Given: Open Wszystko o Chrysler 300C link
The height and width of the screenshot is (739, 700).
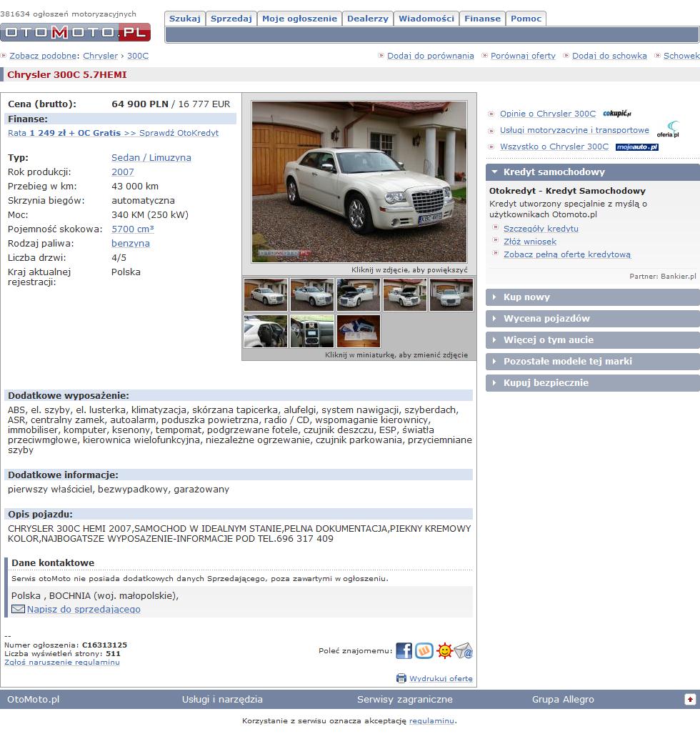Looking at the screenshot, I should pos(554,147).
